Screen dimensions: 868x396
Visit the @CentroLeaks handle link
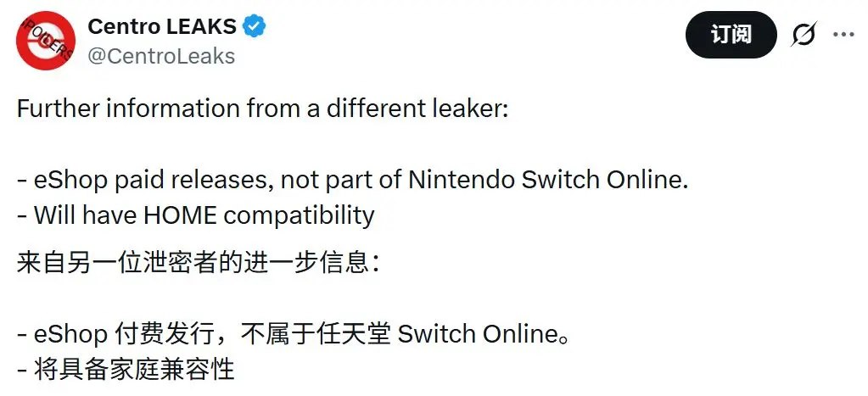click(161, 56)
